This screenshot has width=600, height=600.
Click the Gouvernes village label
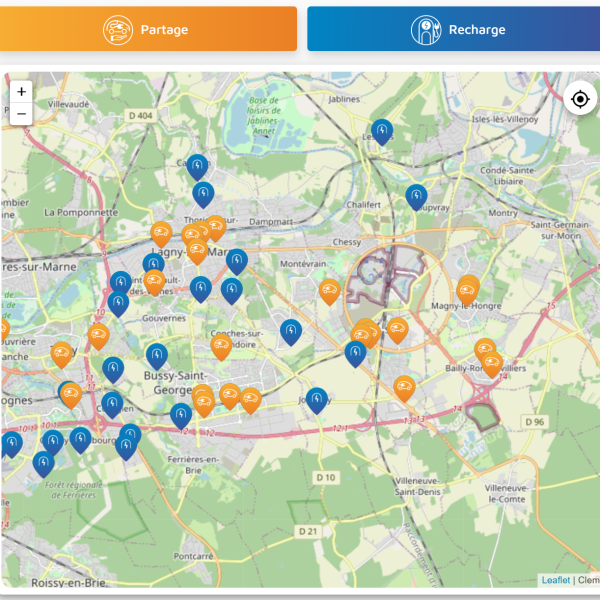tap(164, 318)
